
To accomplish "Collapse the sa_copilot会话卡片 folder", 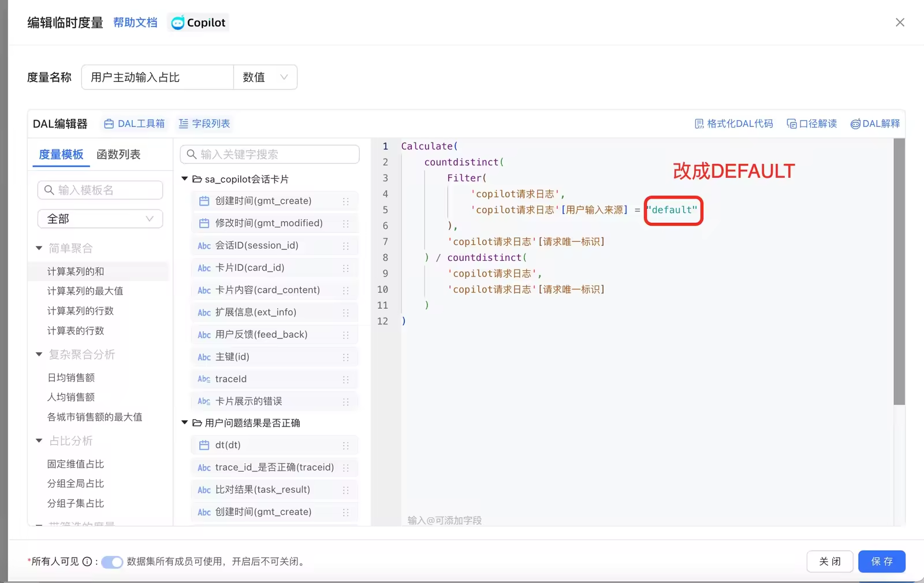I will tap(185, 179).
